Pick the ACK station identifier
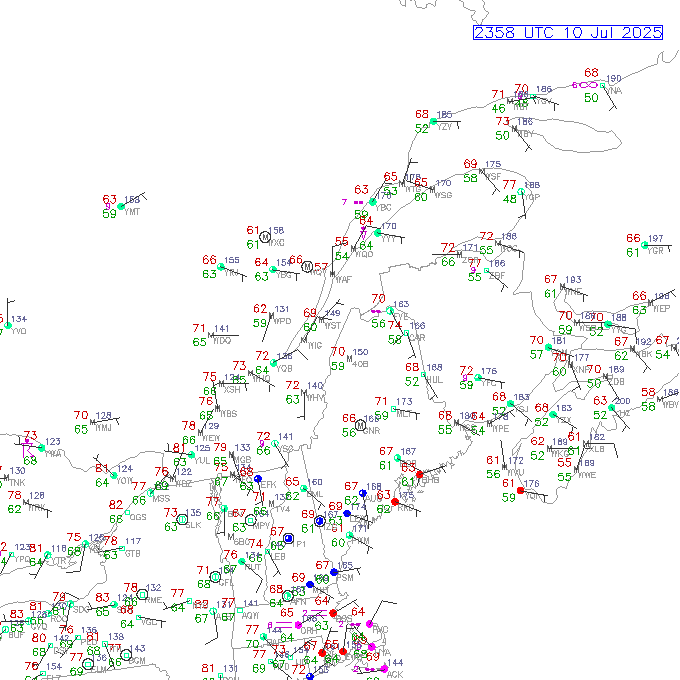Screen dimensions: 680x680 395,674
